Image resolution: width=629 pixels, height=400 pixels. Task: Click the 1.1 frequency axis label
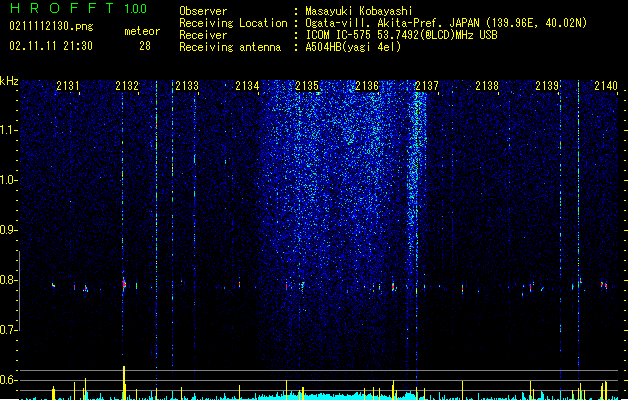coord(8,130)
